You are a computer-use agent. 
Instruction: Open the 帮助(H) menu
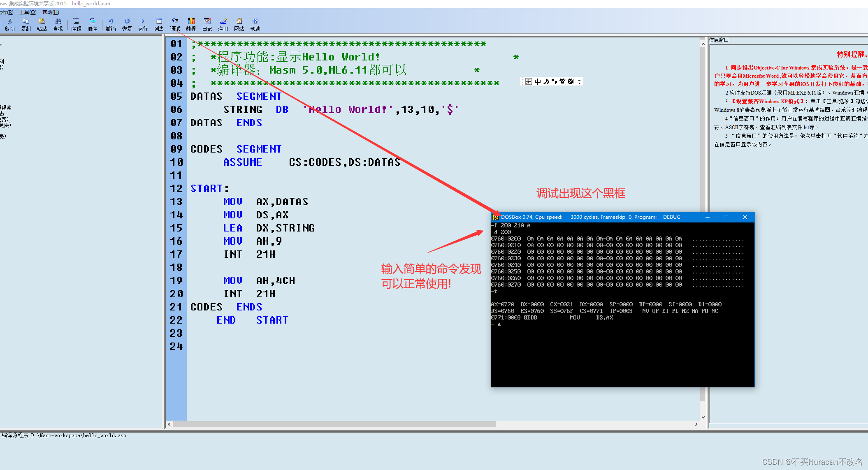coord(51,12)
